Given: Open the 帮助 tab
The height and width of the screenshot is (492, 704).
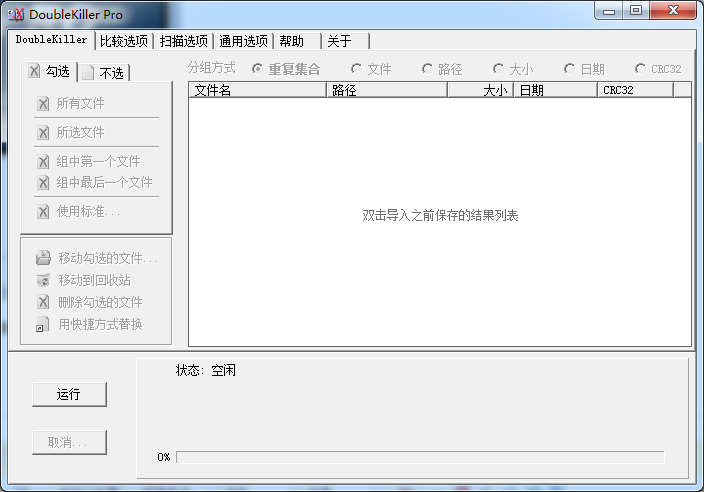Looking at the screenshot, I should pos(297,41).
